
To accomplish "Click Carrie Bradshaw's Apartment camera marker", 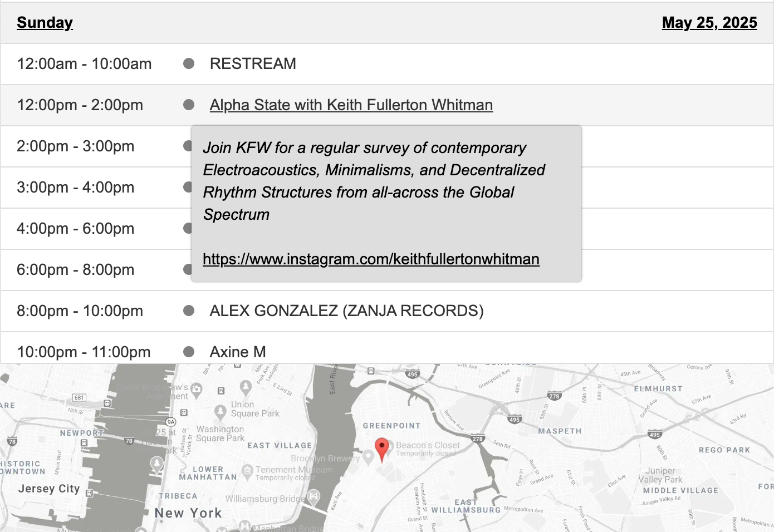I will tap(196, 388).
